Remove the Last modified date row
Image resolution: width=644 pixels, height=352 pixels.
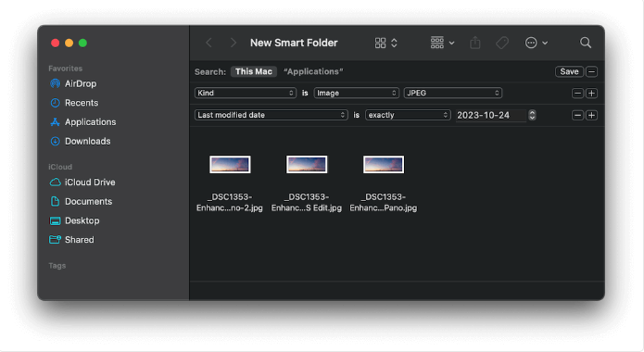(577, 116)
